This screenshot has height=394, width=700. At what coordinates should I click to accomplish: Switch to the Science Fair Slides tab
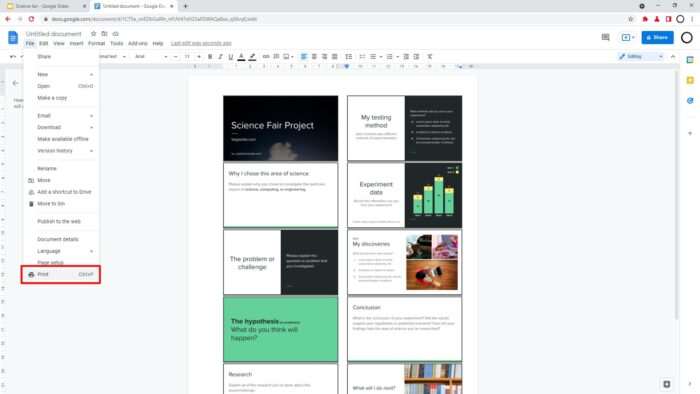tap(46, 6)
